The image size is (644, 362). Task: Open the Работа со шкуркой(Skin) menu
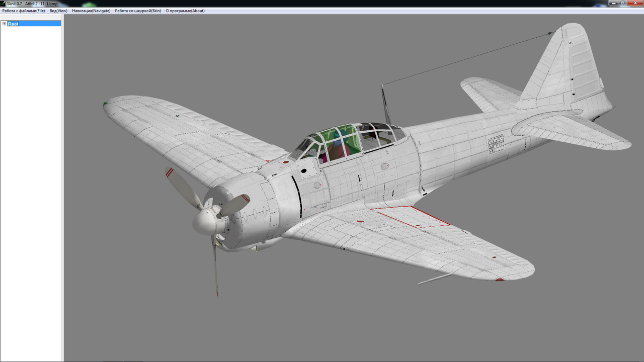(x=137, y=11)
